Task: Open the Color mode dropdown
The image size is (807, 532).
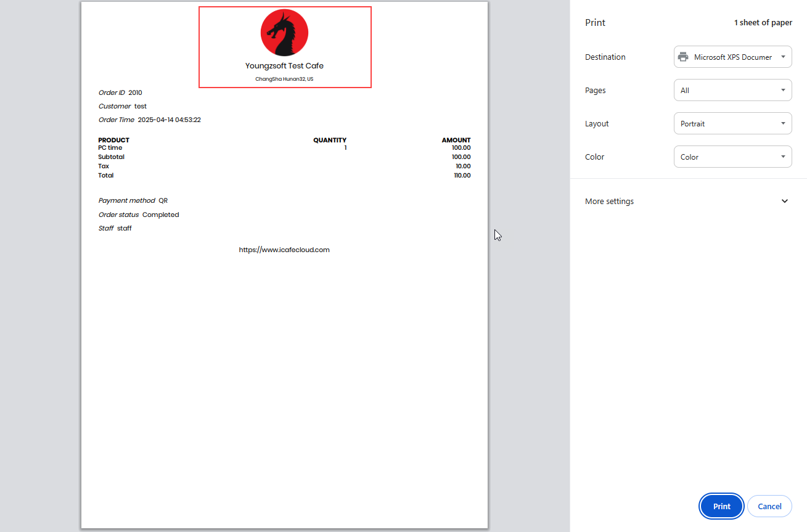Action: coord(732,157)
